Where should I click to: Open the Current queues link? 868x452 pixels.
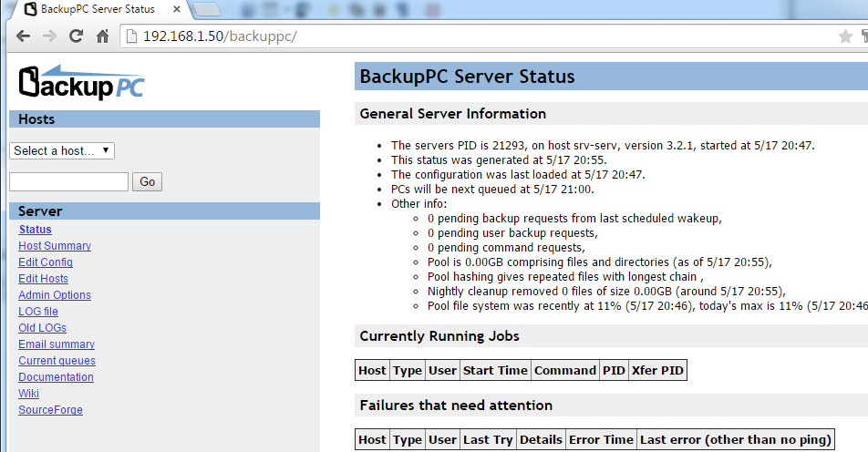(57, 361)
